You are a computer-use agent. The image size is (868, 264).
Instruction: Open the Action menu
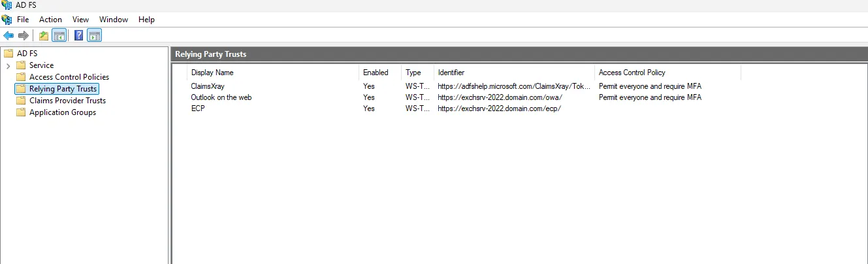tap(50, 20)
